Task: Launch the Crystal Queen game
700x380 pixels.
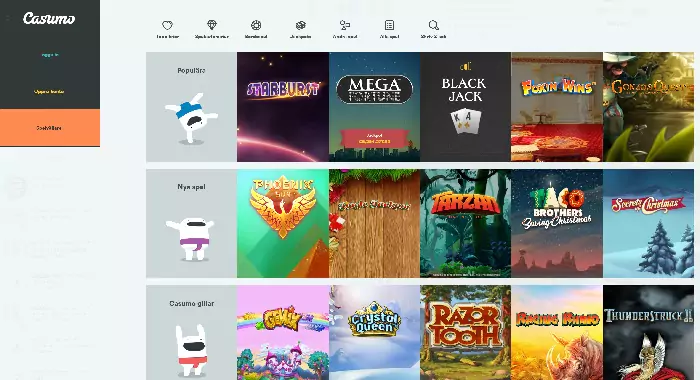Action: click(375, 333)
